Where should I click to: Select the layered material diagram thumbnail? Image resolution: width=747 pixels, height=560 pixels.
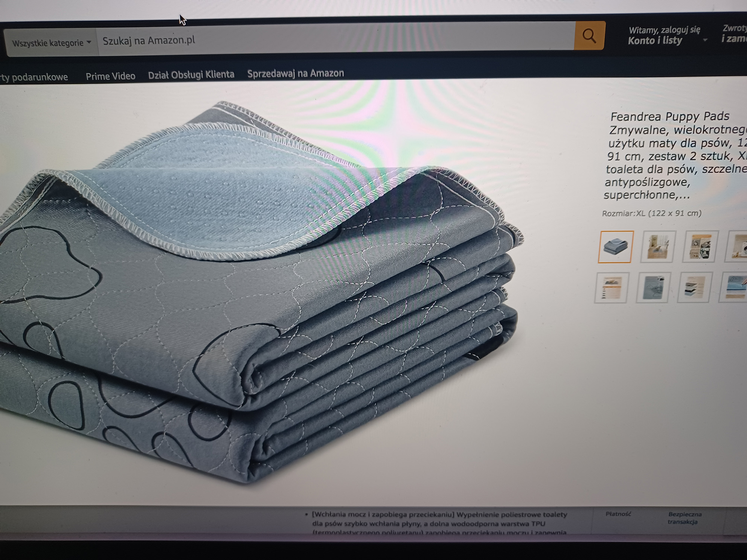click(x=694, y=288)
